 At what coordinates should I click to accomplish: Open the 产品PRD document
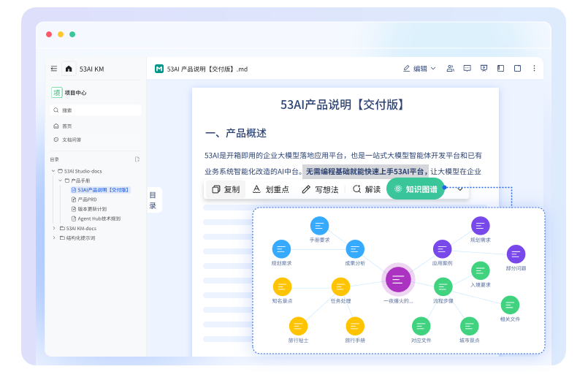click(84, 199)
